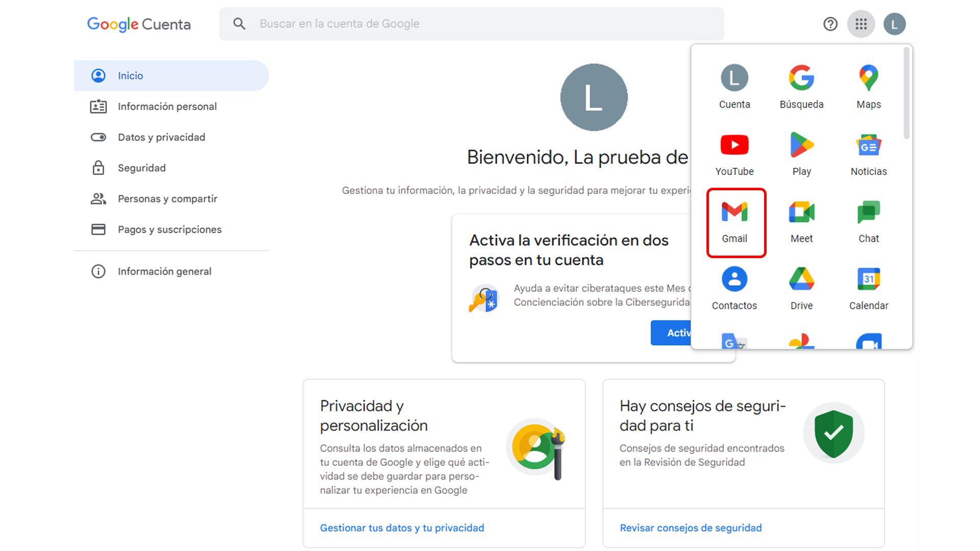Go to Seguridad in the sidebar
Viewport: 980px width, 551px height.
pyautogui.click(x=141, y=167)
